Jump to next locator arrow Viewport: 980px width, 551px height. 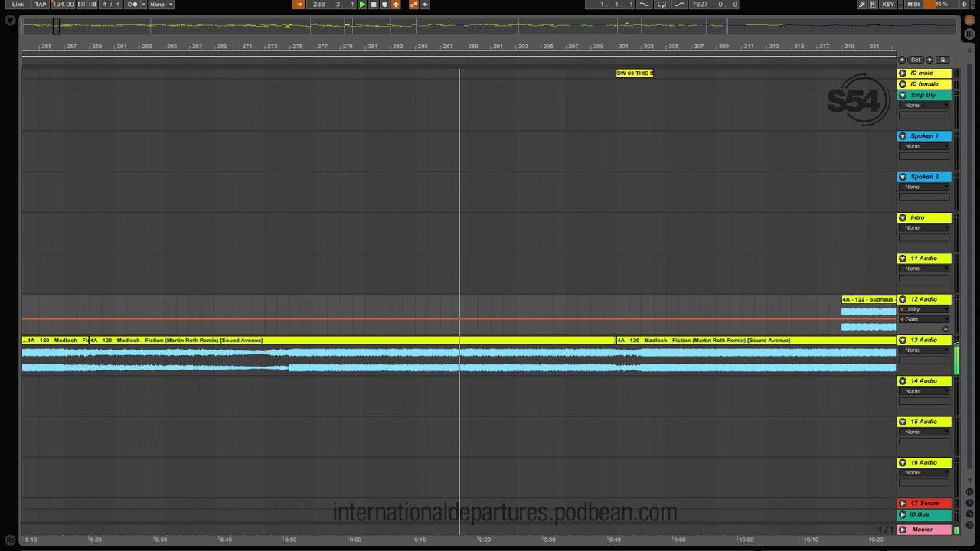click(x=929, y=60)
